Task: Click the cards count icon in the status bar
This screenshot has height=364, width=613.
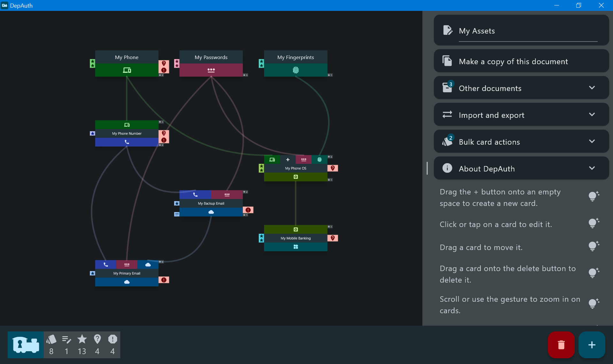Action: [x=51, y=339]
